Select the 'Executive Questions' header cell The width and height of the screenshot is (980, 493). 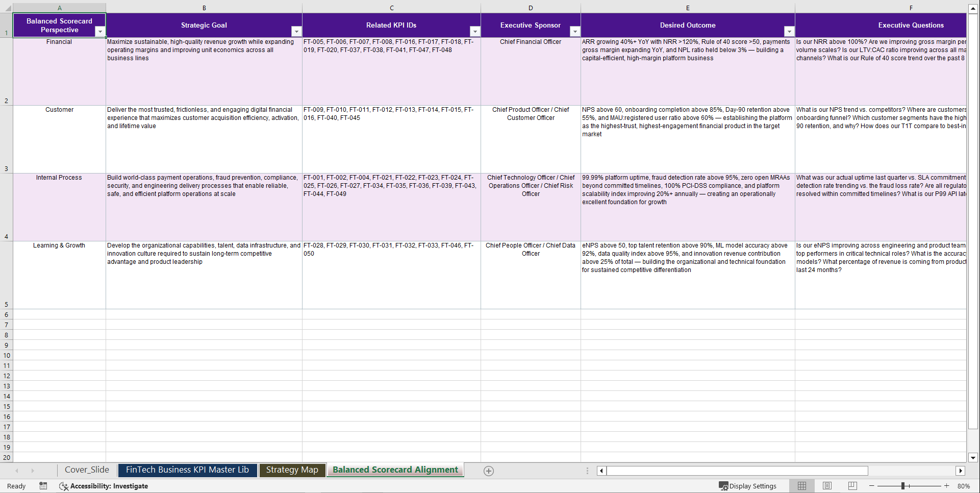tap(881, 25)
